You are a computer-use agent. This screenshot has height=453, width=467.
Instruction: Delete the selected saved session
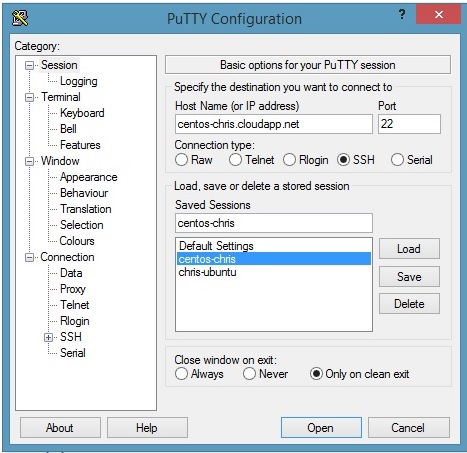pyautogui.click(x=409, y=304)
